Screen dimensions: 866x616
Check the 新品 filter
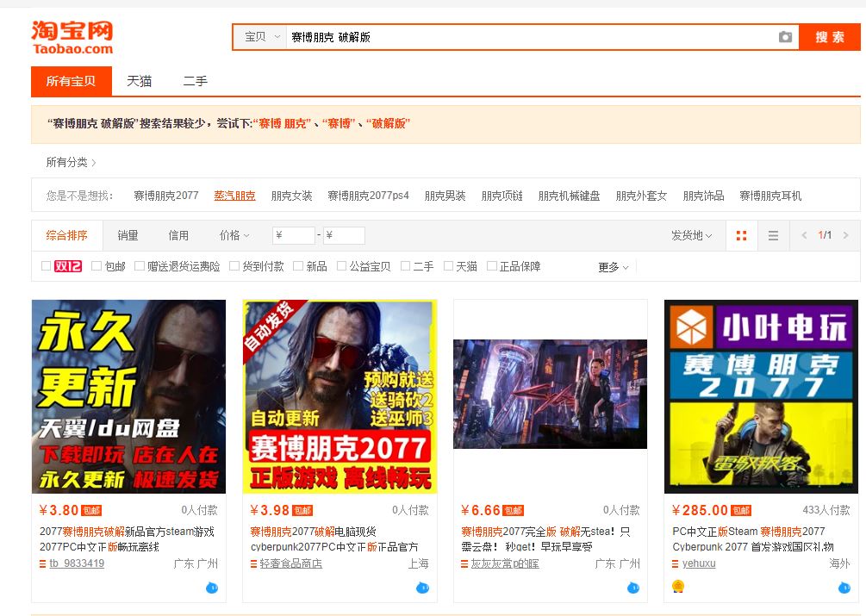(298, 266)
